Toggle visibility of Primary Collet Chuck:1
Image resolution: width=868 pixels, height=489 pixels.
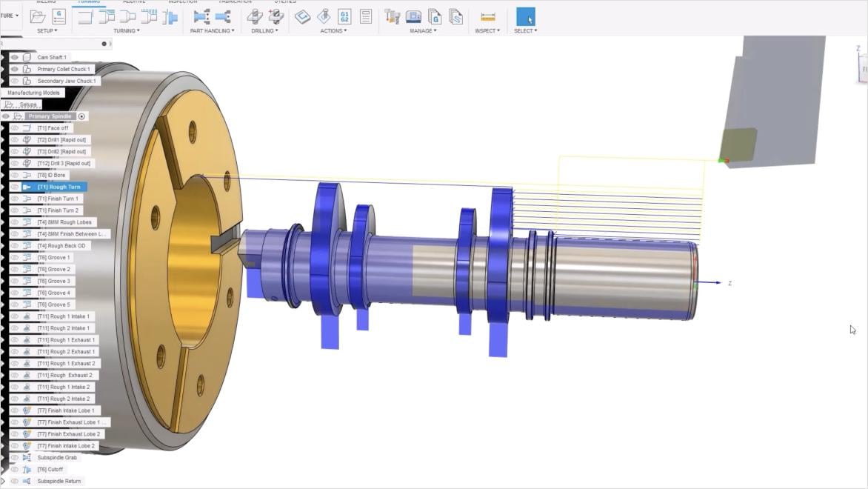[15, 68]
